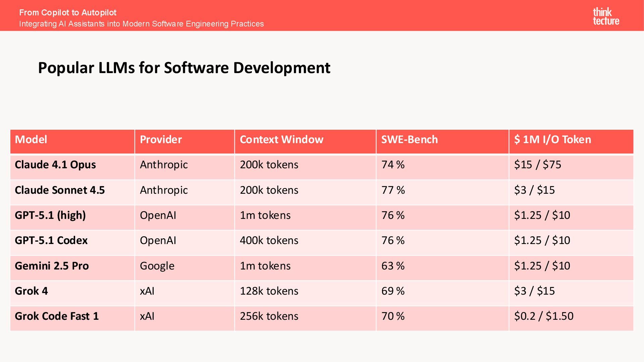Click the Gemini 2.5 Pro cell

(x=72, y=268)
